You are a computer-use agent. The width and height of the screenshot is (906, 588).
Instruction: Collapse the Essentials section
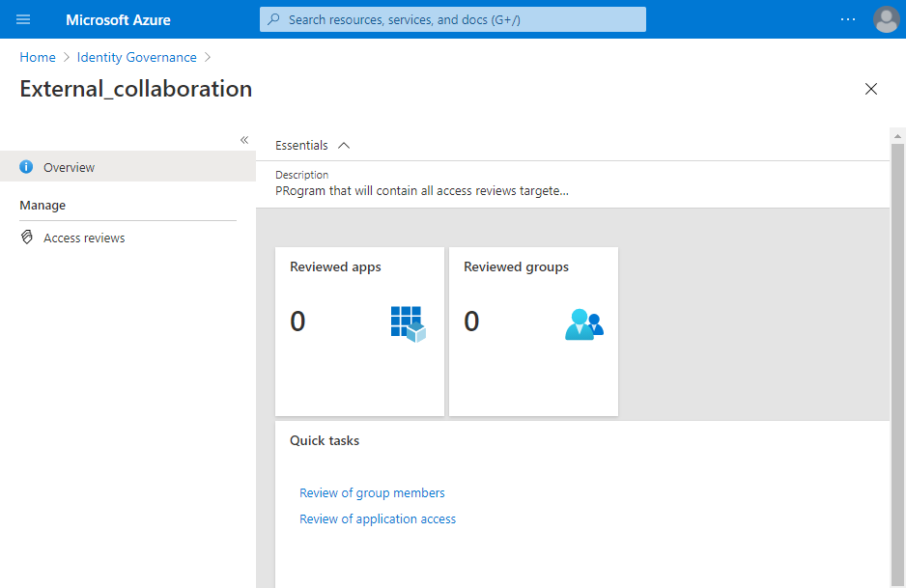coord(345,145)
